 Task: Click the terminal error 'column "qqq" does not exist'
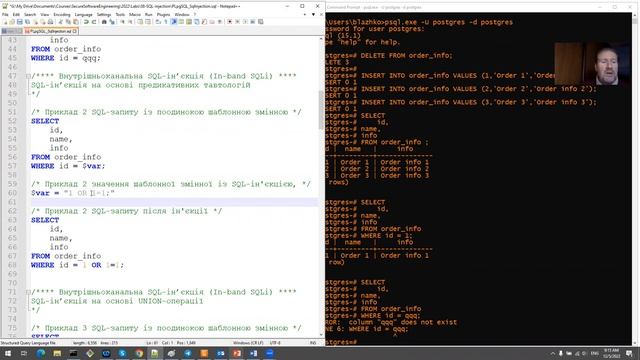pos(402,322)
